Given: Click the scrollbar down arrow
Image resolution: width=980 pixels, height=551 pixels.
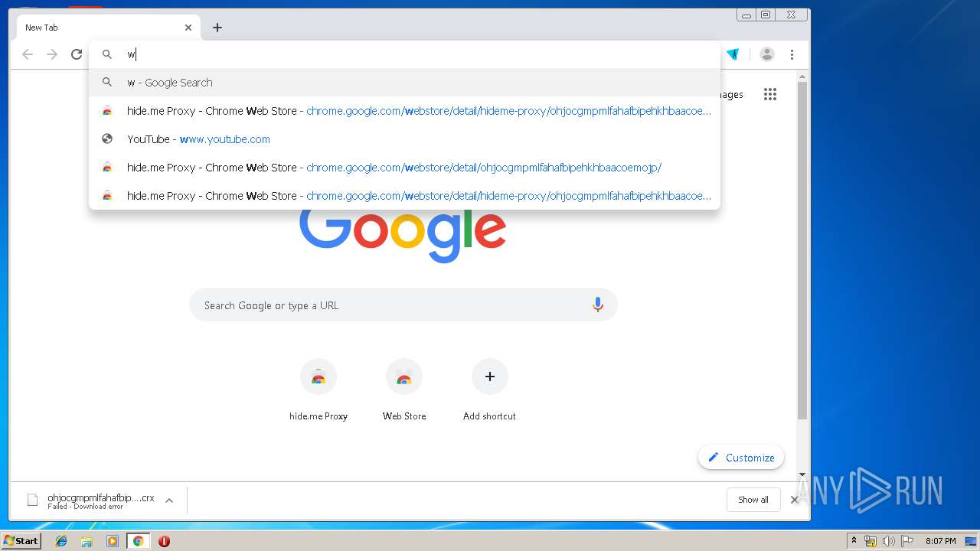Looking at the screenshot, I should coord(802,475).
